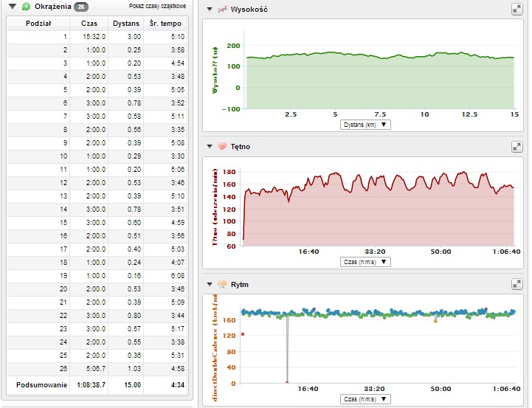Select lap 22 distance 0.80
532x408 pixels.
[x=134, y=316]
